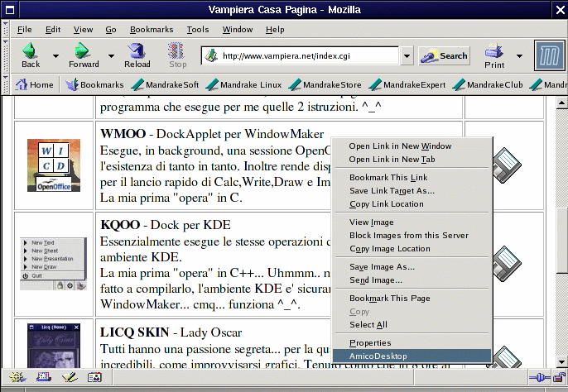Reload the page using the Reload icon
The image size is (568, 392).
pyautogui.click(x=137, y=51)
